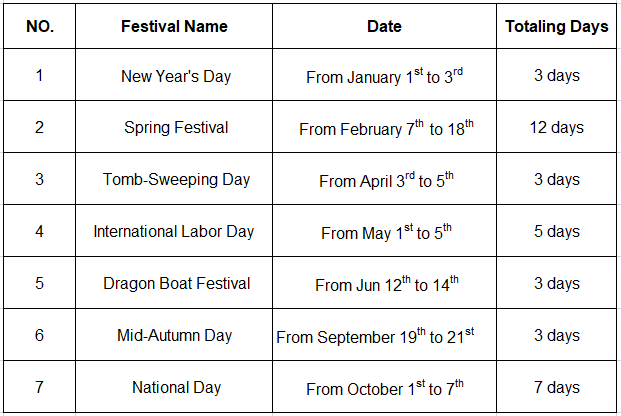
Task: Click the "Dragon Boat Festival" cell
Action: 176,284
